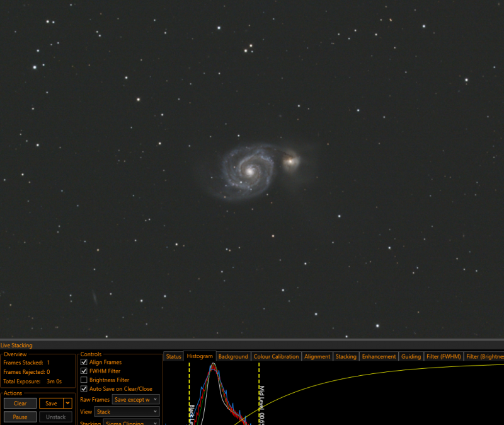Screen dimensions: 504x425
Task: Open the Stacking tab
Action: click(346, 356)
